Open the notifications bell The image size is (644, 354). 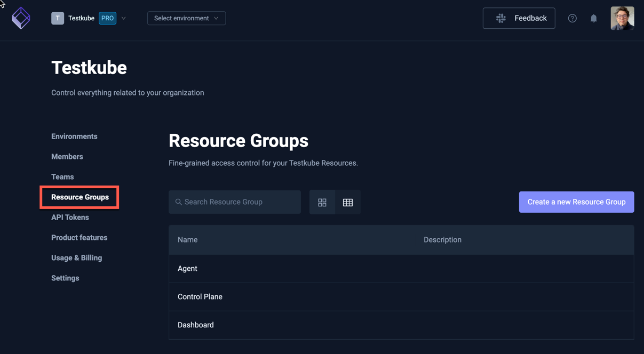pyautogui.click(x=593, y=18)
